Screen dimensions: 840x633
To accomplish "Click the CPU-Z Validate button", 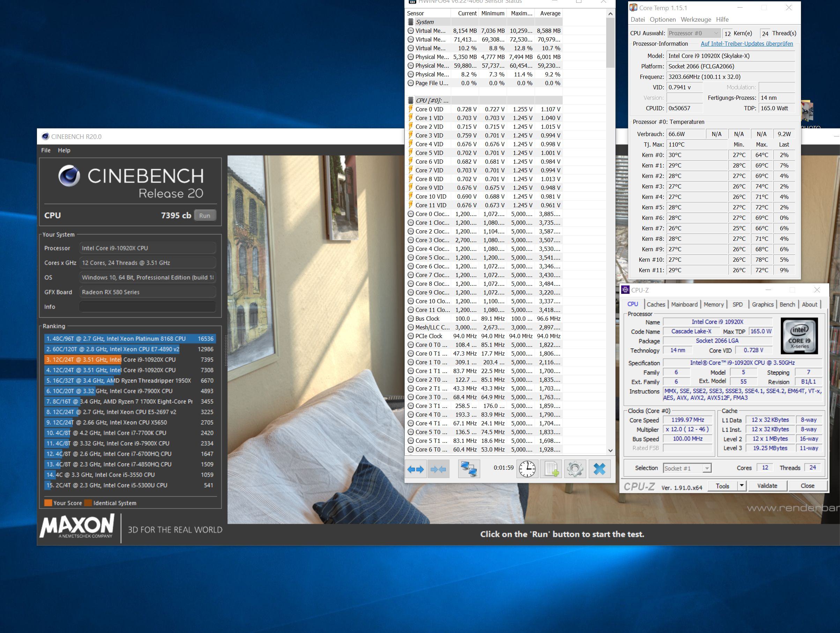I will pos(767,486).
